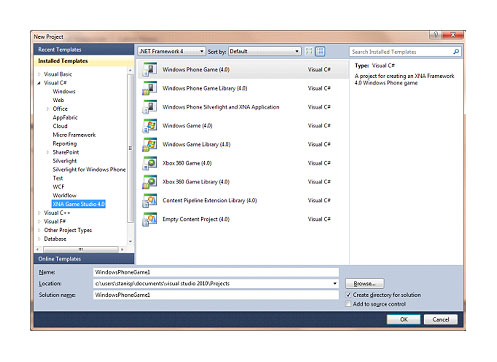
Task: Open the Recent Templates section
Action: point(84,49)
